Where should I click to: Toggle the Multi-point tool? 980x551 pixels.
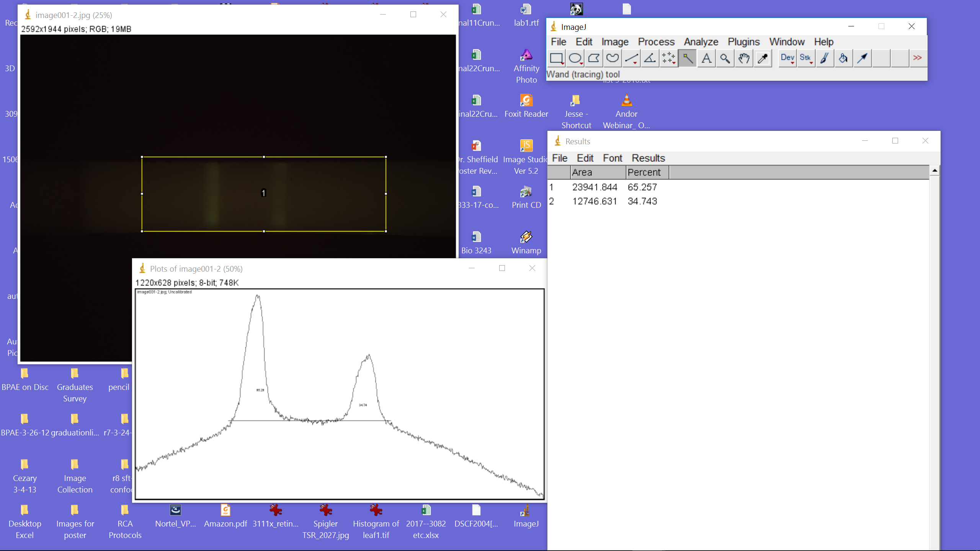[x=669, y=58]
